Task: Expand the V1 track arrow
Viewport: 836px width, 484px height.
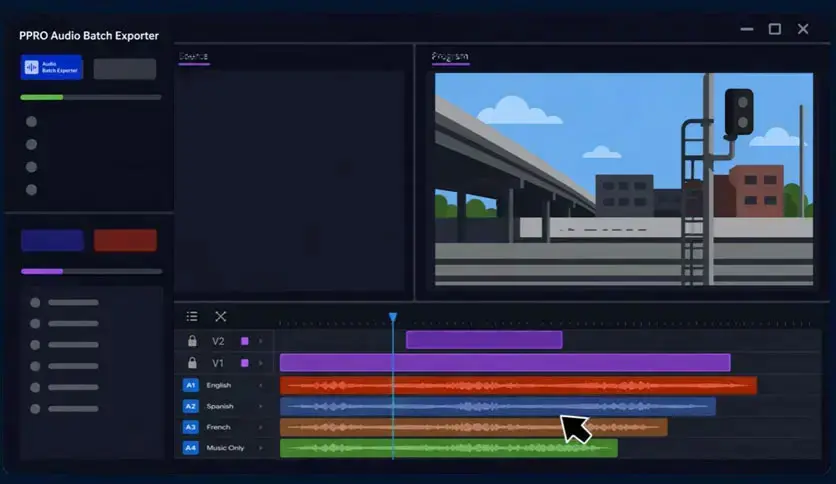Action: [261, 363]
